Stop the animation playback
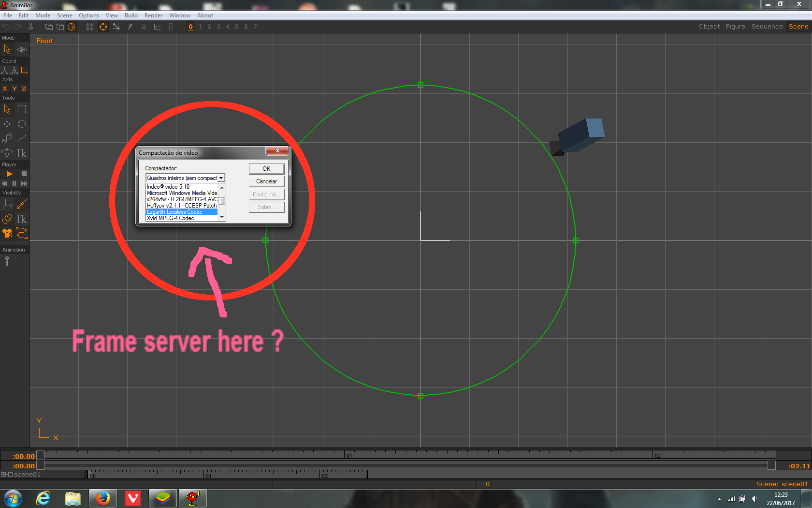This screenshot has width=812, height=508. point(24,174)
